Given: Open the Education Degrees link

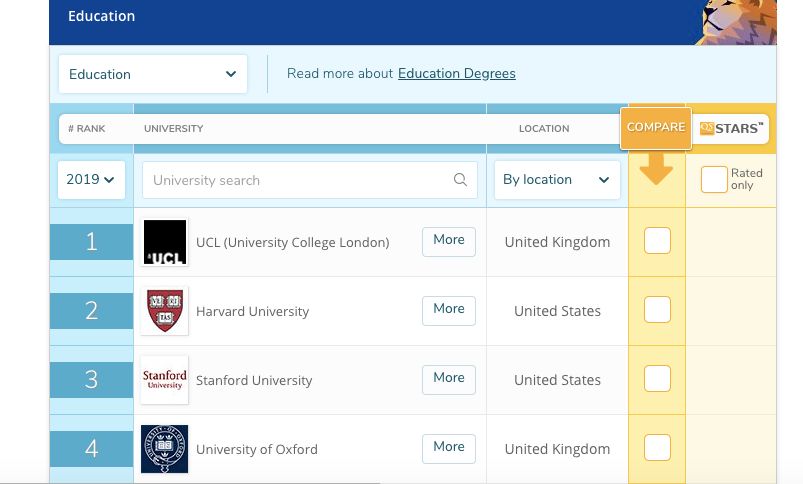Looking at the screenshot, I should point(456,74).
